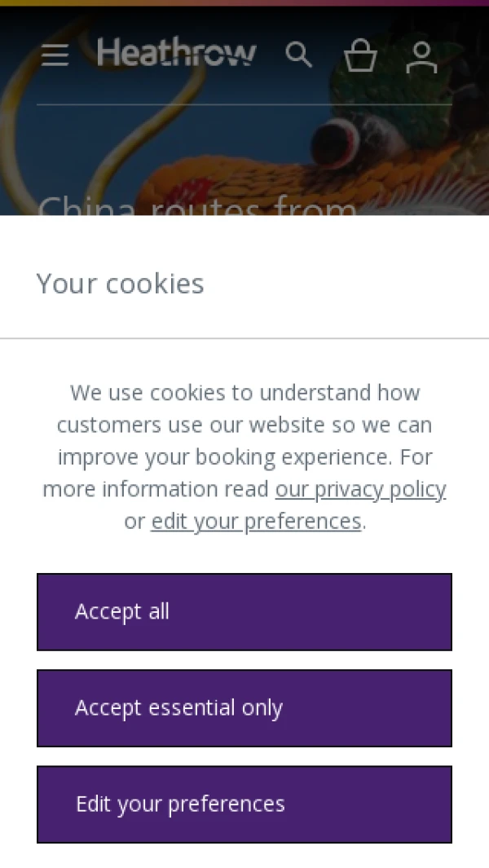Open search with the magnifier icon

coord(298,55)
